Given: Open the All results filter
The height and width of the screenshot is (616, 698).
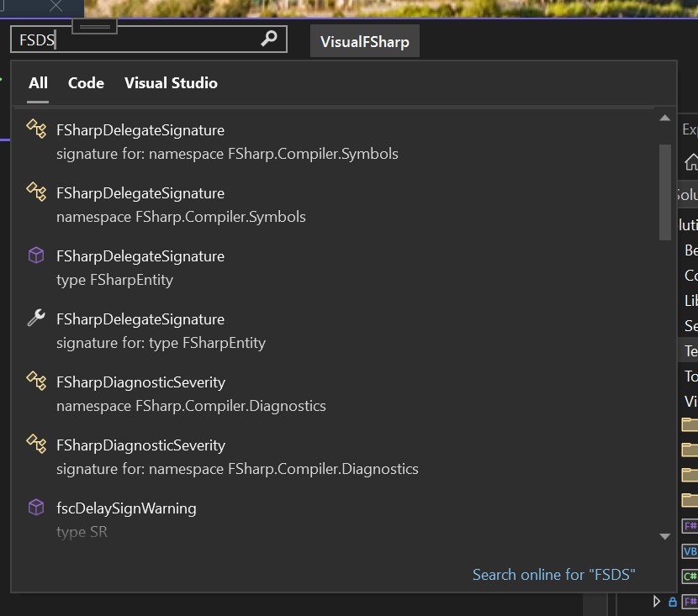Looking at the screenshot, I should pyautogui.click(x=38, y=83).
